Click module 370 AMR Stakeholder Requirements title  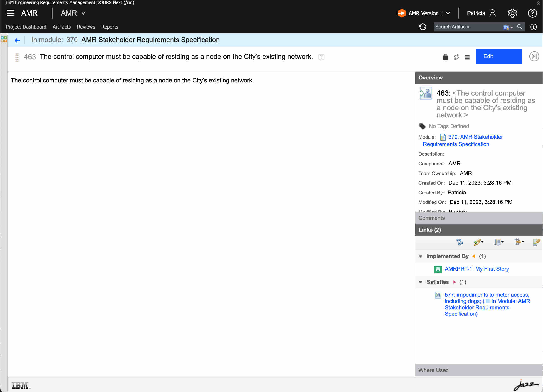click(150, 40)
